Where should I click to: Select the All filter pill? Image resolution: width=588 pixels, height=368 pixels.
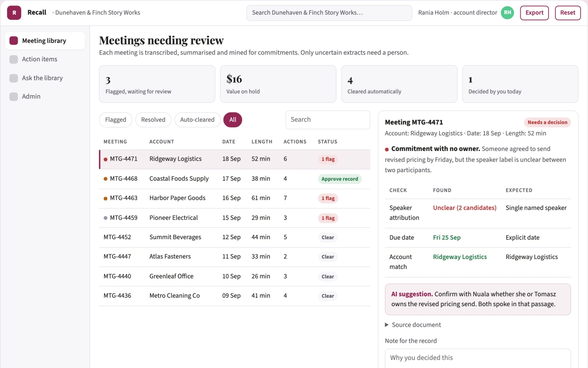233,120
